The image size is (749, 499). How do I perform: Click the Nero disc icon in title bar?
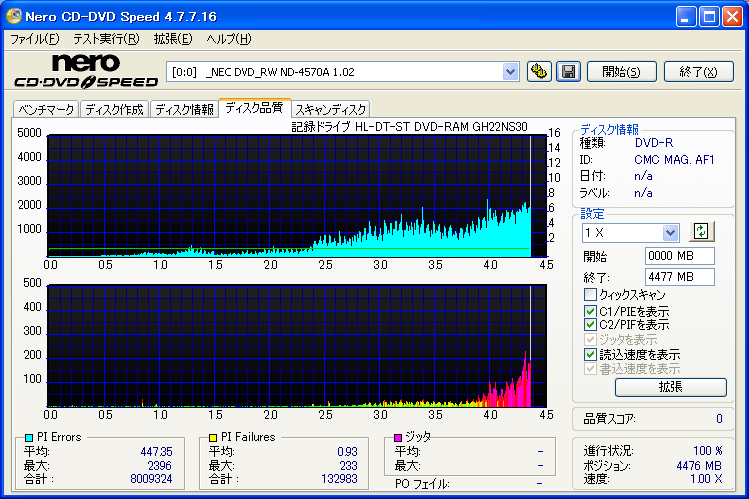13,16
